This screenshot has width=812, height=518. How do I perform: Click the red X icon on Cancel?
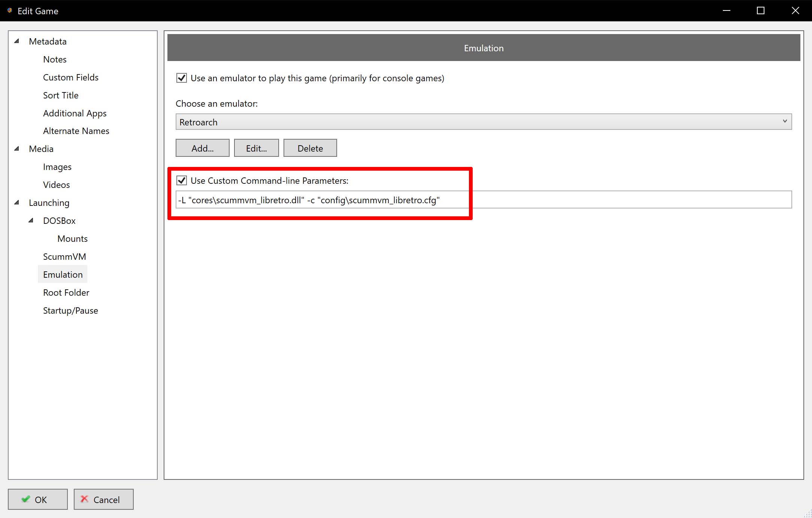(85, 499)
